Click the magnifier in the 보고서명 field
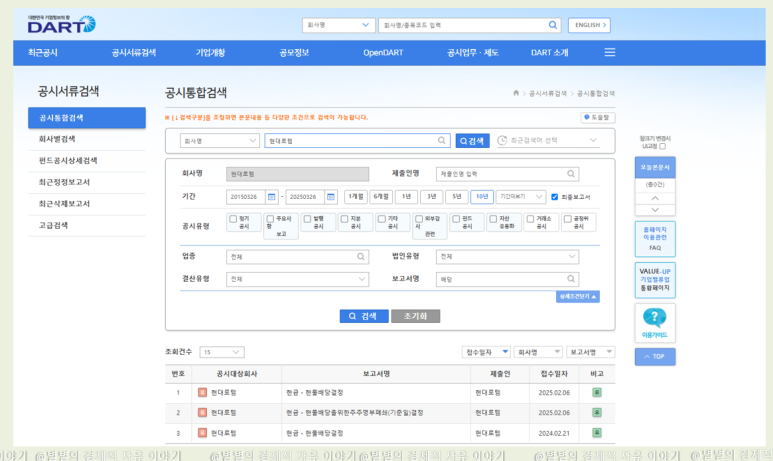773x461 pixels. (570, 279)
